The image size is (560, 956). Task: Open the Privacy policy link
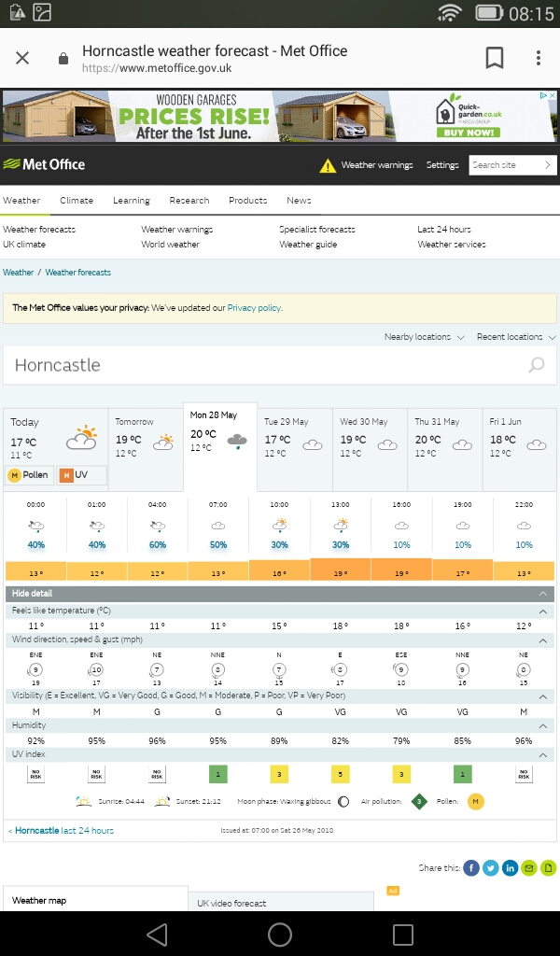255,308
